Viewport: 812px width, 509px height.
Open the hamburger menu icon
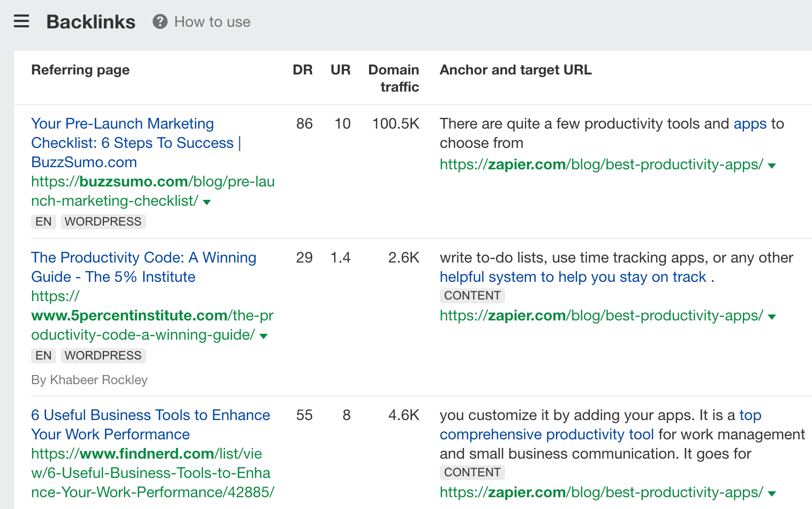point(21,21)
